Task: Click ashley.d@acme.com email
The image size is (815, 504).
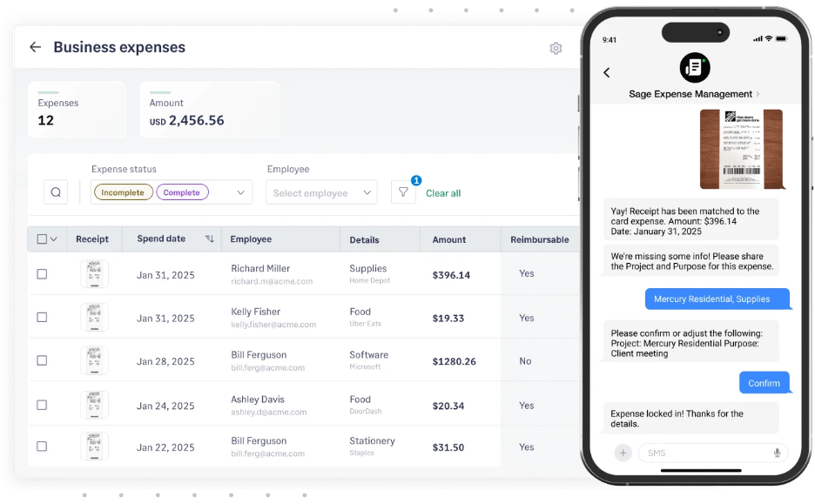Action: (269, 412)
